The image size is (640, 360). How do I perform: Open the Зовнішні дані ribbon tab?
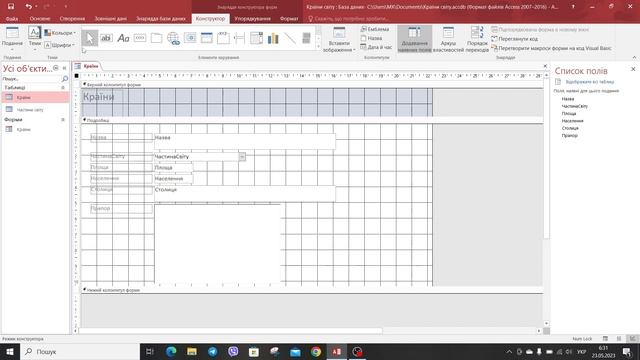point(111,19)
